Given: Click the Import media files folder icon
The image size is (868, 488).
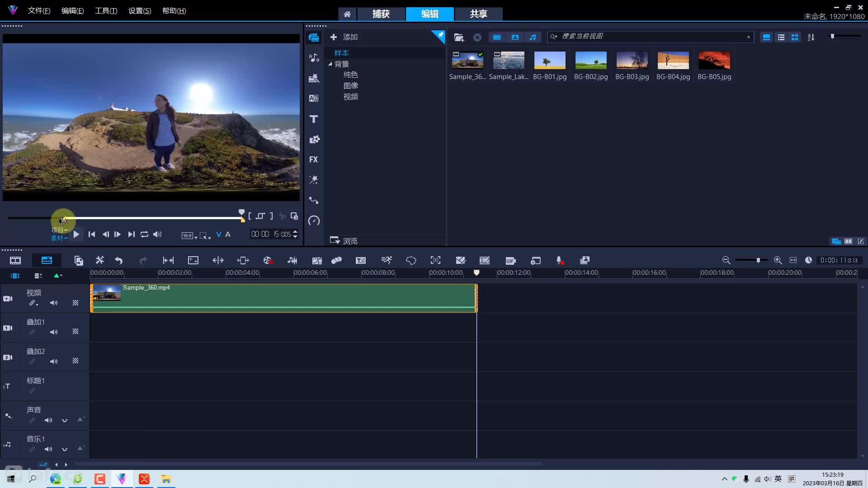Looking at the screenshot, I should [459, 38].
